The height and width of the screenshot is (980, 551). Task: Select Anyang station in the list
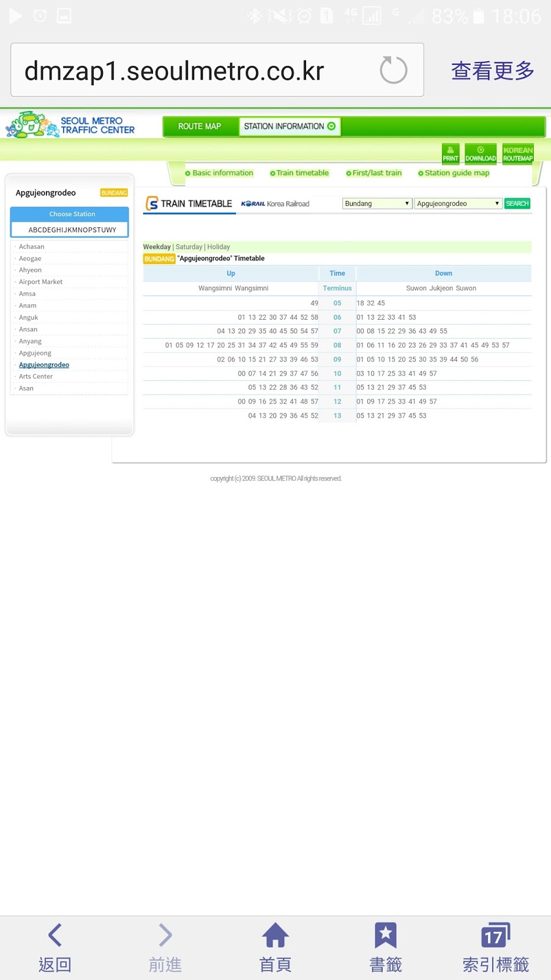coord(30,341)
